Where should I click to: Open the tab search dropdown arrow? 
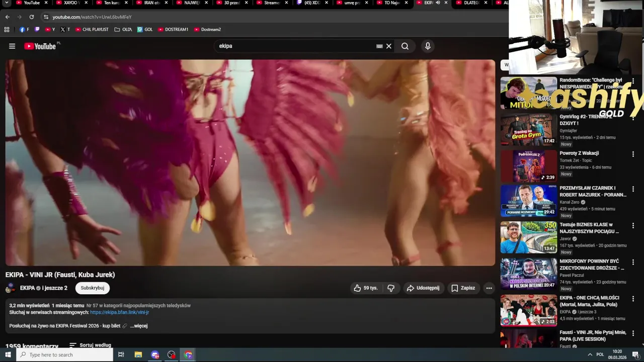coord(7,3)
